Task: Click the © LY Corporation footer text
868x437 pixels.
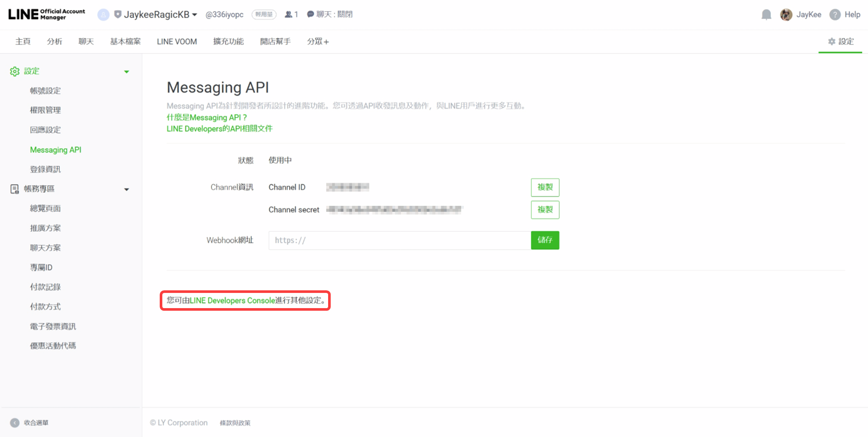Action: pos(179,423)
